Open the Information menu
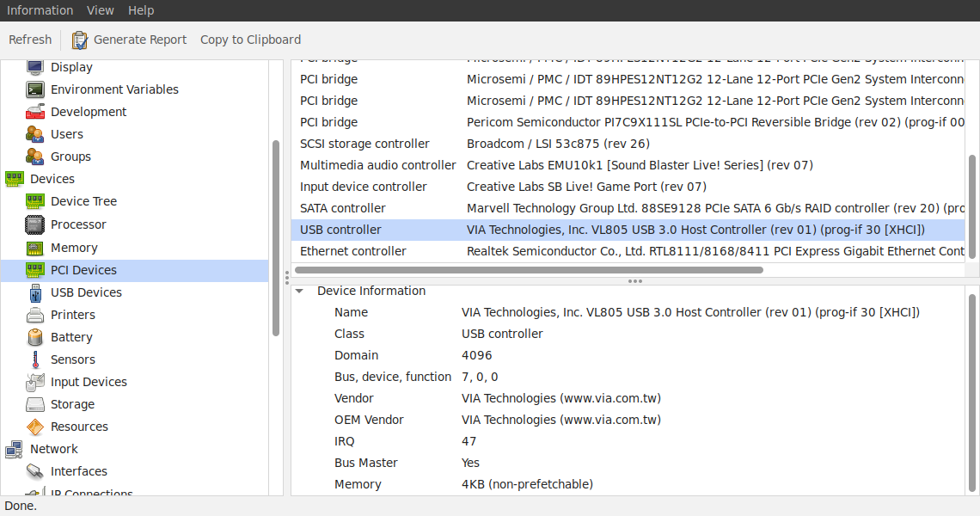This screenshot has width=980, height=516. coord(40,10)
